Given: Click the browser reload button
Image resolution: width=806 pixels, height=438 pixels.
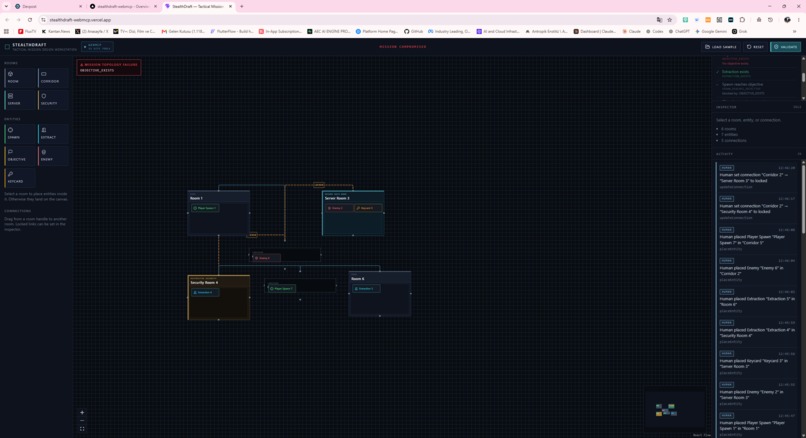Looking at the screenshot, I should click(30, 20).
